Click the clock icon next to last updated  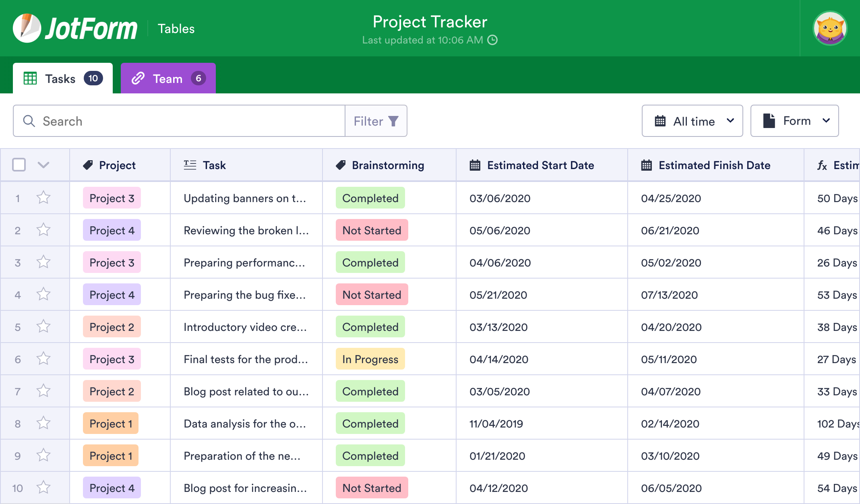(492, 40)
